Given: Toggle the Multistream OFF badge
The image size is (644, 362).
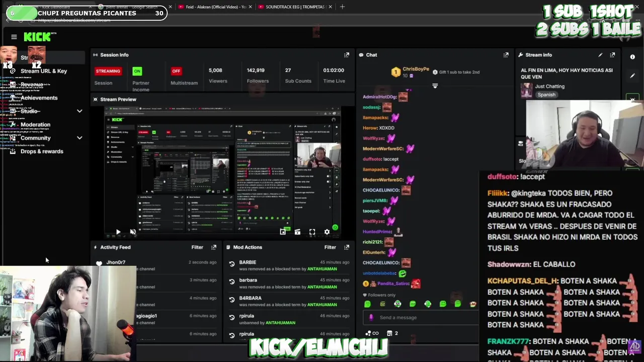Looking at the screenshot, I should coord(176,71).
